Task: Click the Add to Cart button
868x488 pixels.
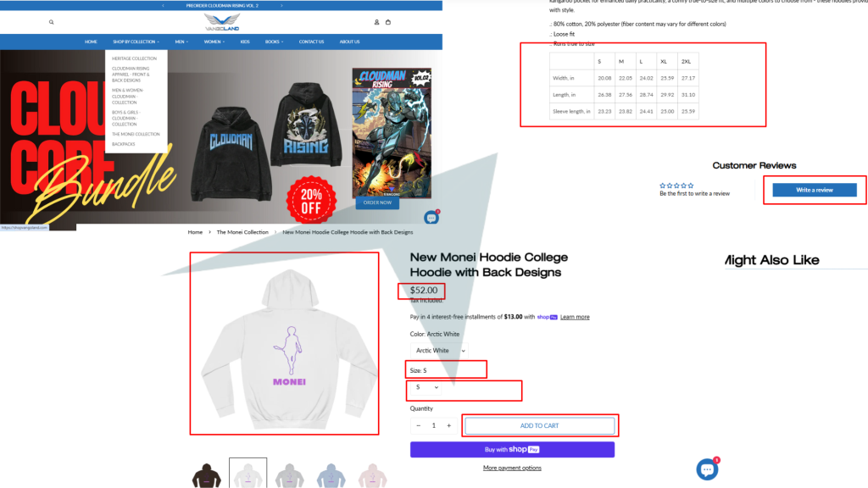Action: [540, 425]
